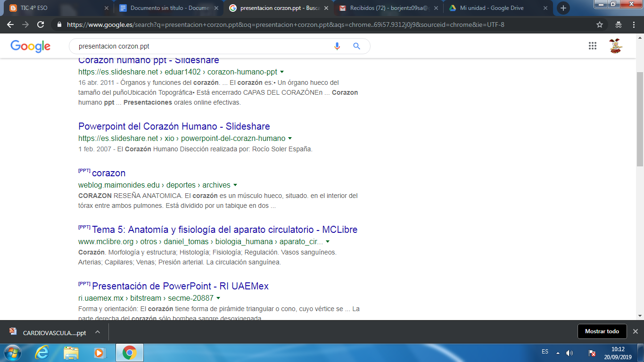View site info via the padlock icon

[x=59, y=25]
